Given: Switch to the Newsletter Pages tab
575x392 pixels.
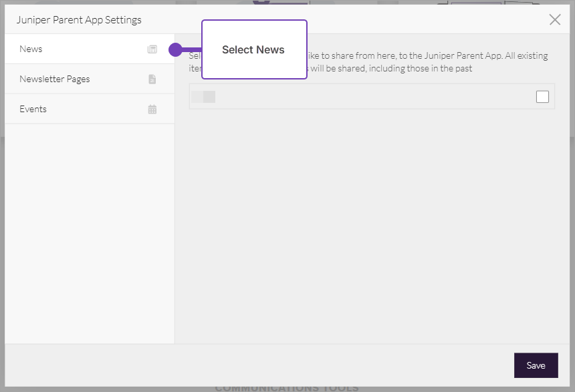Looking at the screenshot, I should click(55, 79).
